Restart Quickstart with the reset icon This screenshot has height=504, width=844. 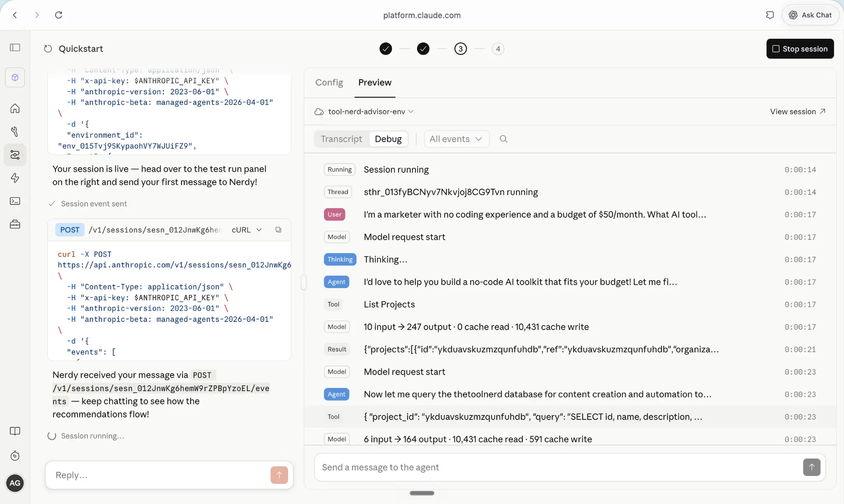(x=48, y=49)
